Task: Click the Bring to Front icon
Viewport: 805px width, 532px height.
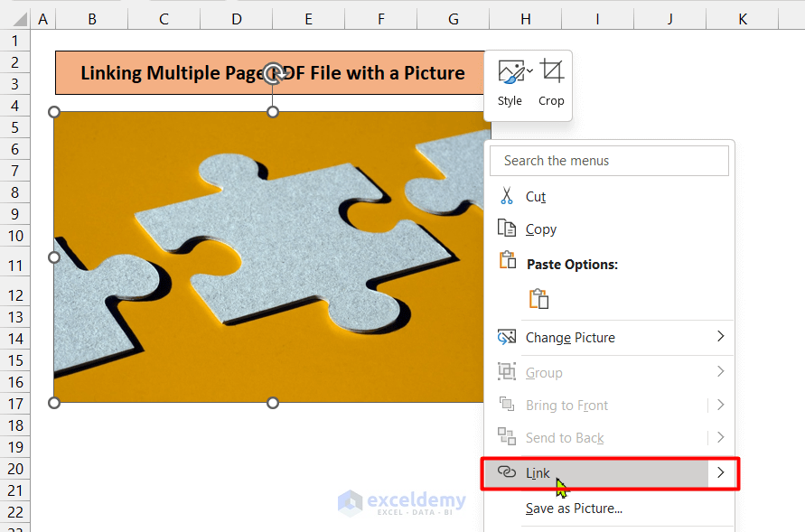Action: [507, 404]
